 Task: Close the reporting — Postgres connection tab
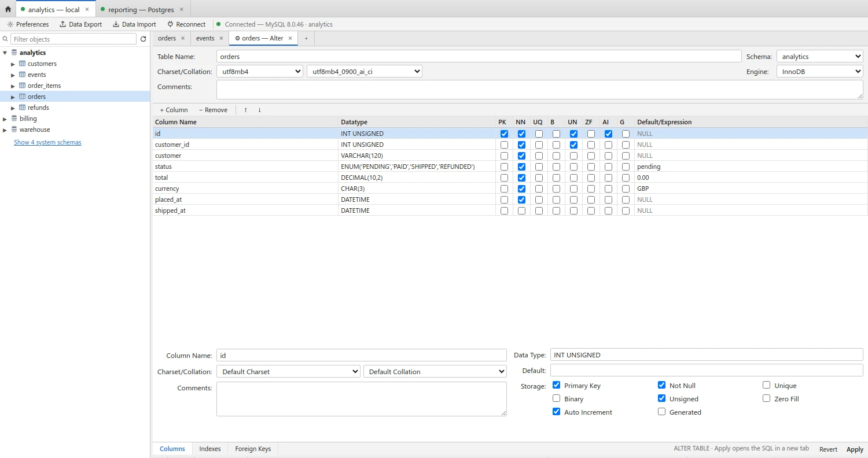coord(181,10)
